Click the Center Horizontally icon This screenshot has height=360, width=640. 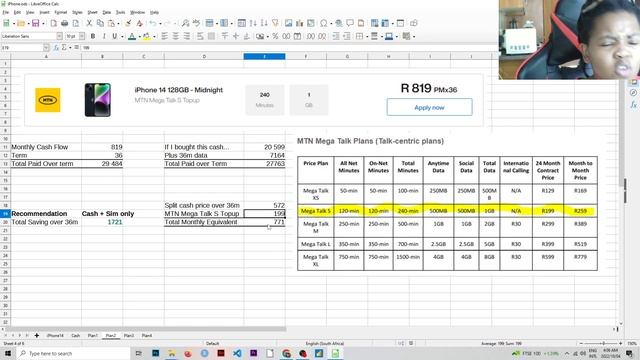point(176,36)
